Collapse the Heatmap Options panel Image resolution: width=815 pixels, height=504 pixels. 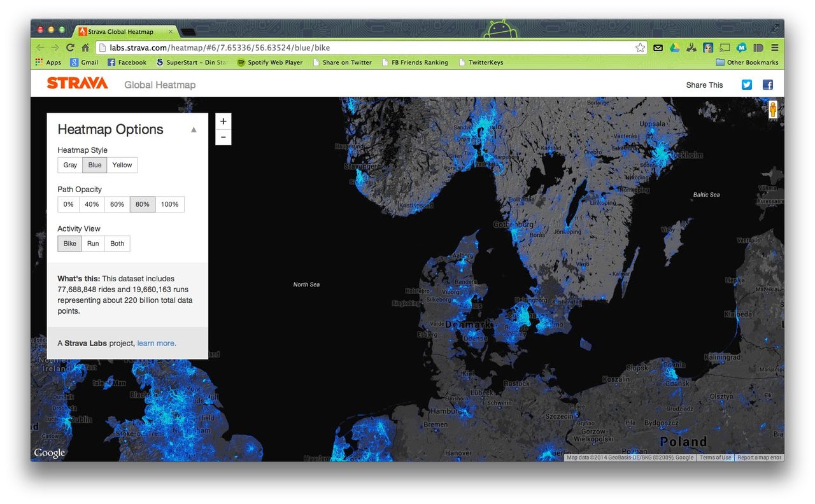[x=194, y=130]
